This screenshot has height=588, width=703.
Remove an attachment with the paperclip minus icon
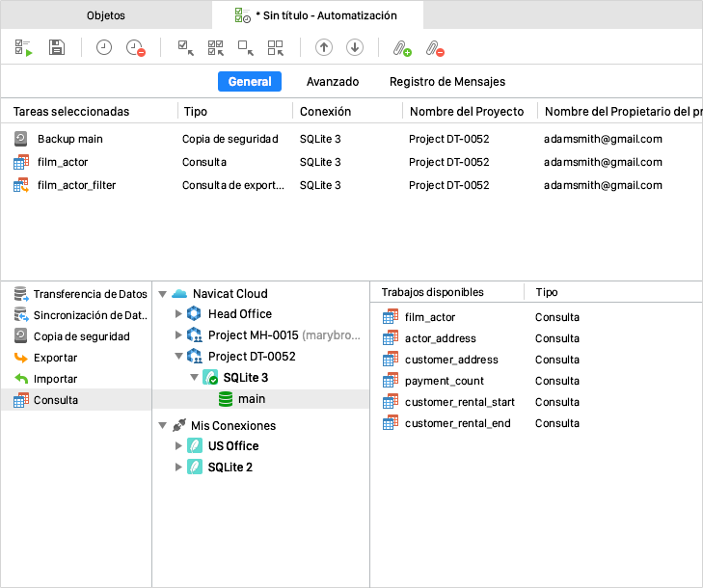(435, 48)
